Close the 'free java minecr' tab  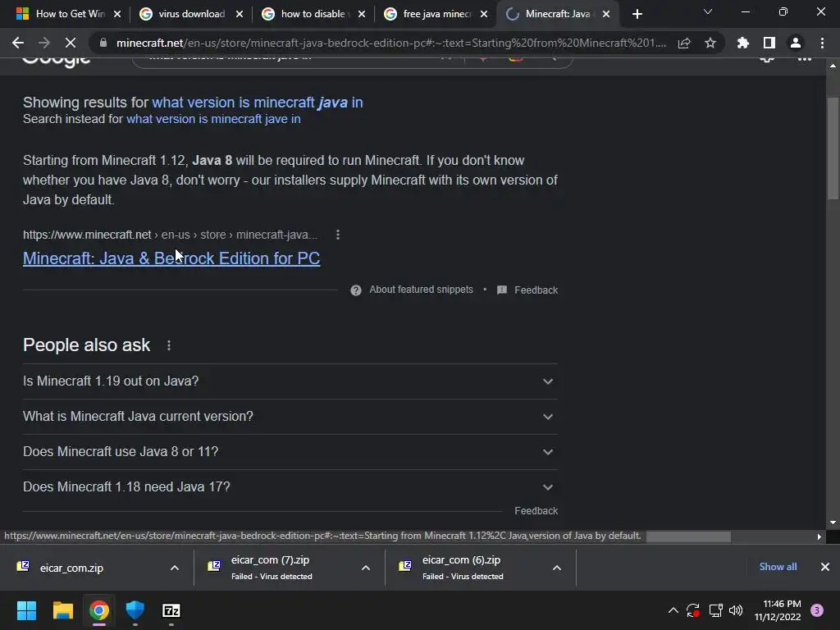tap(484, 14)
